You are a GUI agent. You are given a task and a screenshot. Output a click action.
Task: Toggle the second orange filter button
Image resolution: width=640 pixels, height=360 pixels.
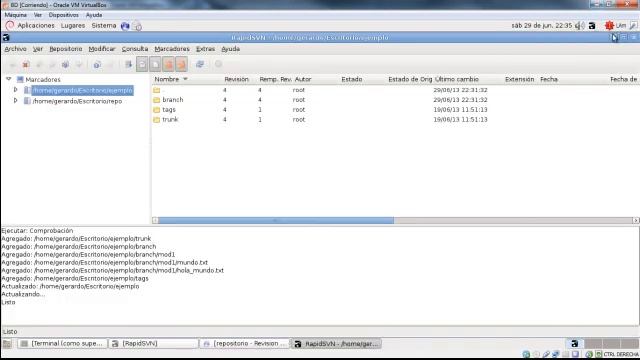coord(181,64)
